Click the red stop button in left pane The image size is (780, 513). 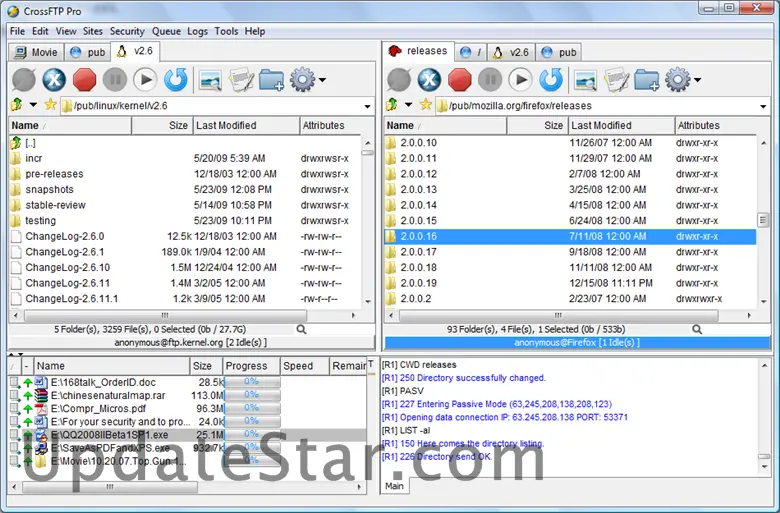click(84, 79)
